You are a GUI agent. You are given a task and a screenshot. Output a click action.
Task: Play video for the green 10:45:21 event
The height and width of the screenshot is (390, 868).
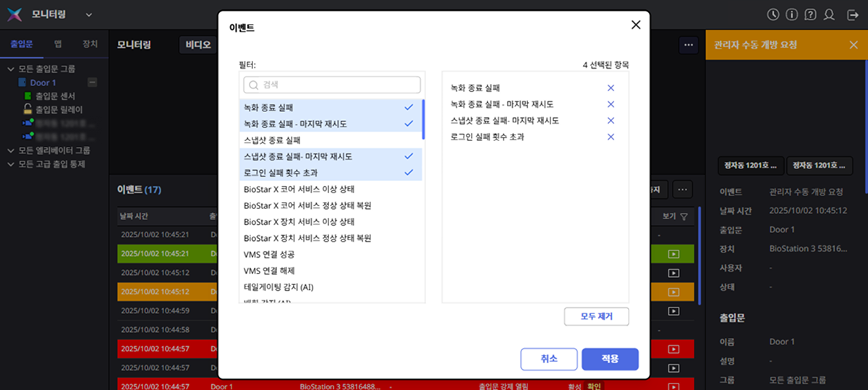(x=673, y=254)
